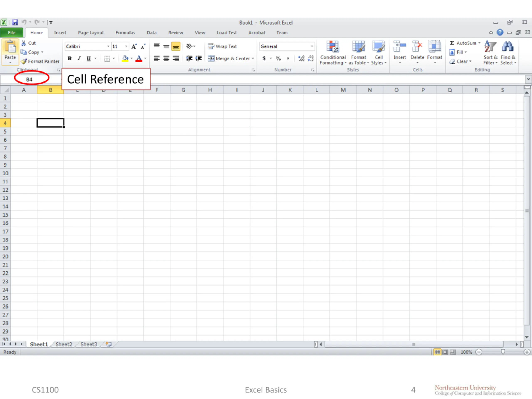Switch to the Formulas ribbon tab
Image resolution: width=532 pixels, height=399 pixels.
click(x=125, y=33)
